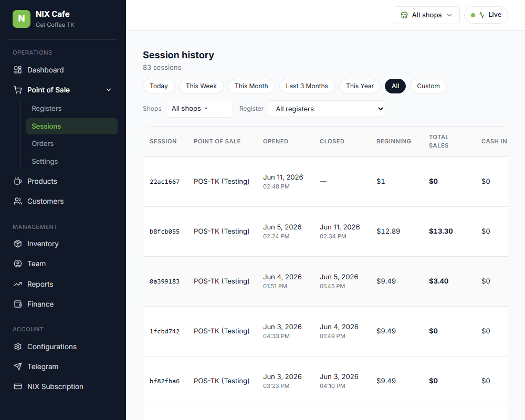This screenshot has height=420, width=525.
Task: Click the Customers people icon
Action: point(18,201)
